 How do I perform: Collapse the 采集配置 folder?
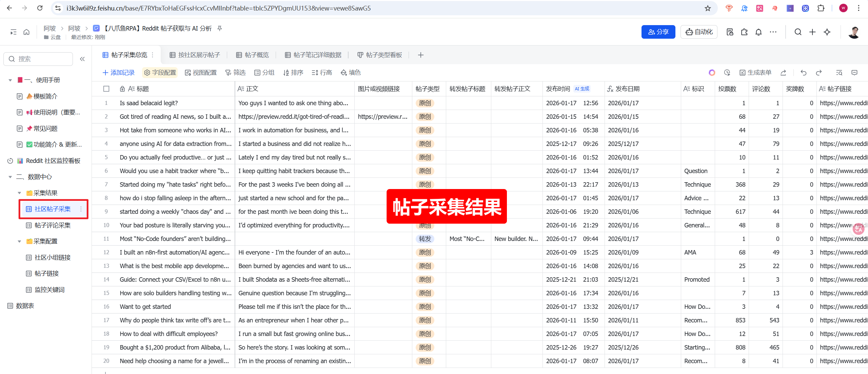click(x=19, y=241)
